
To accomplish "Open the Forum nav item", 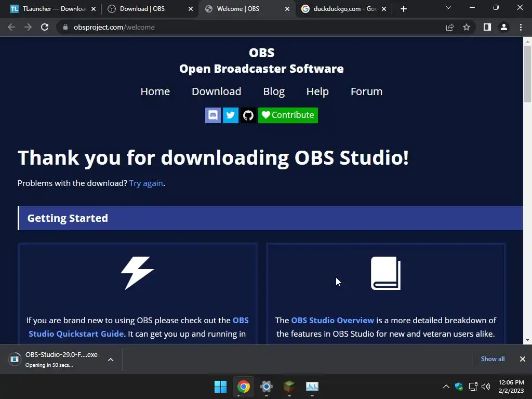I will pos(366,91).
